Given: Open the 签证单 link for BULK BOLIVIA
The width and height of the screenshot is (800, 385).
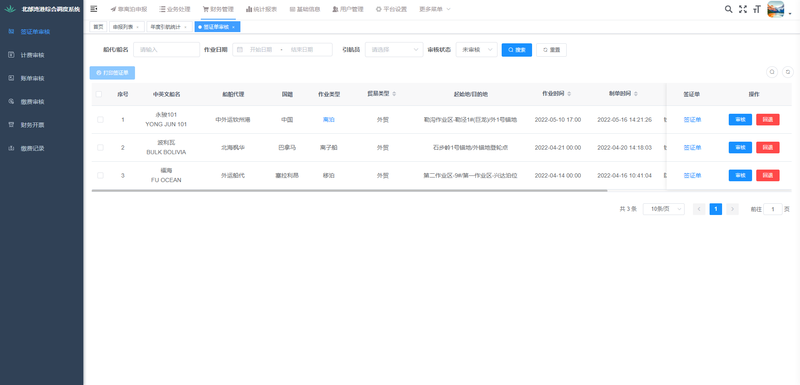Looking at the screenshot, I should click(x=692, y=147).
